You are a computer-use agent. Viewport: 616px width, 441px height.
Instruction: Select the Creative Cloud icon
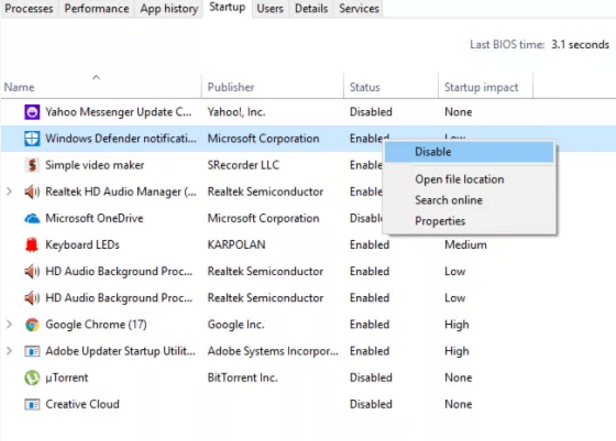coord(31,404)
